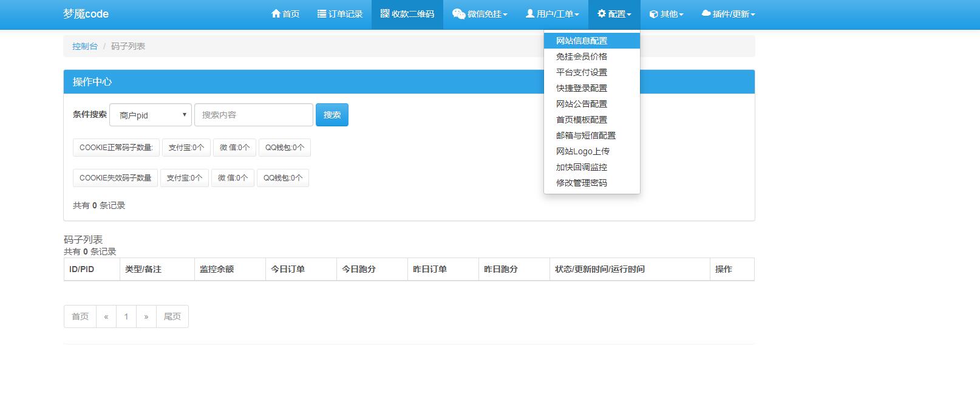Click the cloud icon for 插件/更新
This screenshot has width=980, height=410.
[706, 14]
